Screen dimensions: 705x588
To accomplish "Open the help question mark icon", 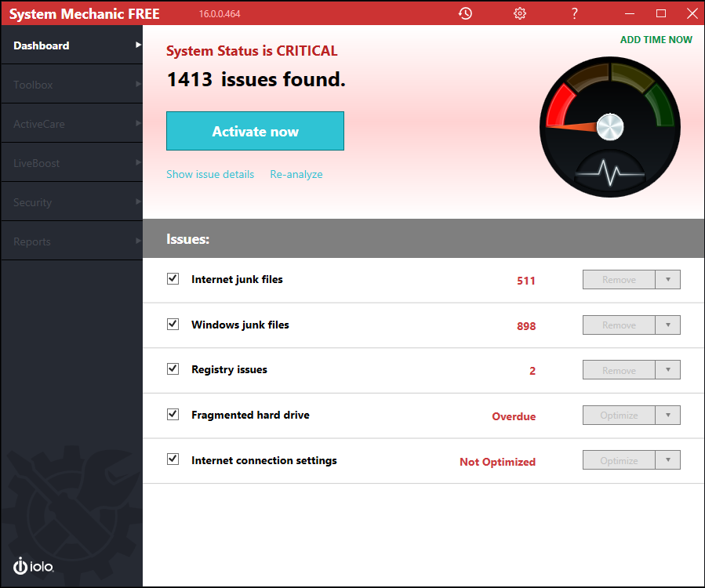I will (574, 13).
